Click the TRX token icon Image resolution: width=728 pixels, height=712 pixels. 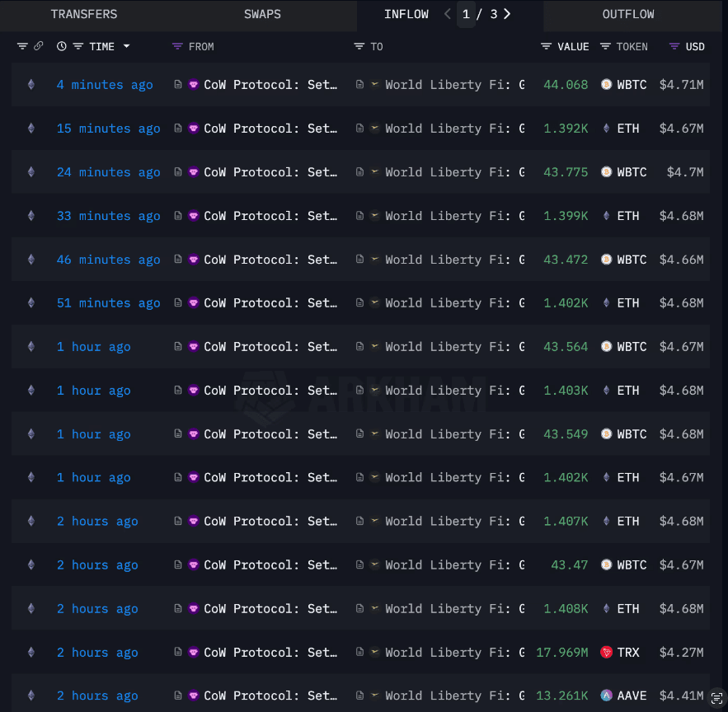click(607, 653)
